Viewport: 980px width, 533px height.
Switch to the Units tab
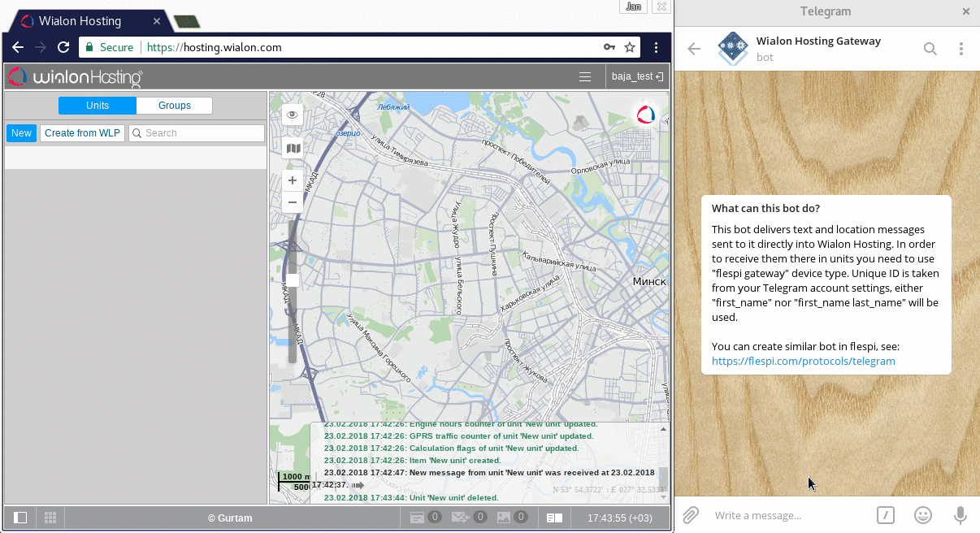[x=98, y=106]
